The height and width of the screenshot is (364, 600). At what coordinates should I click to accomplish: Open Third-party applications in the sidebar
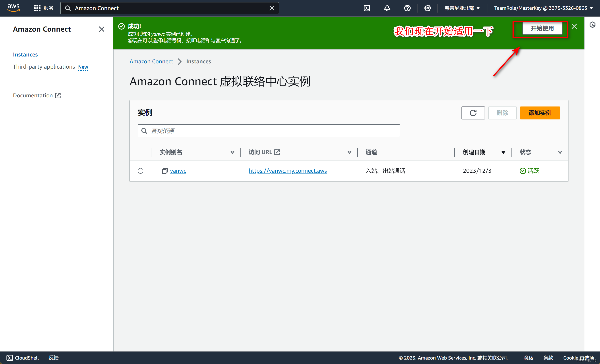(x=44, y=67)
